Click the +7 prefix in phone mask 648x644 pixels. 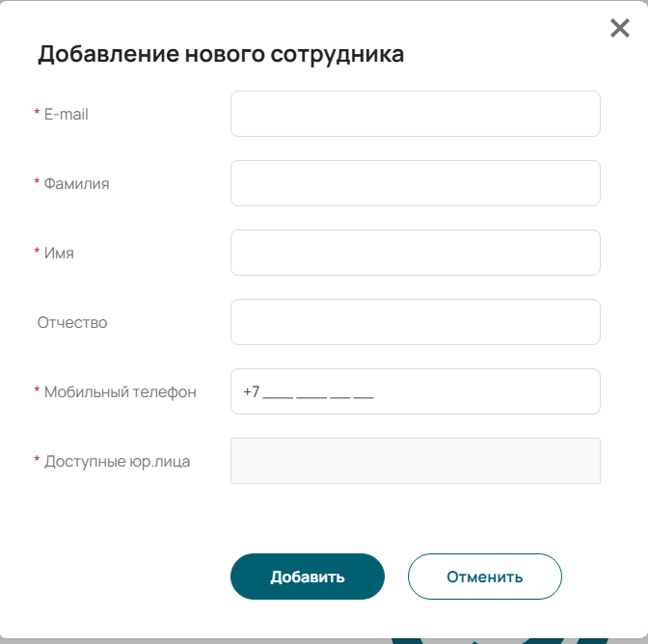(252, 391)
